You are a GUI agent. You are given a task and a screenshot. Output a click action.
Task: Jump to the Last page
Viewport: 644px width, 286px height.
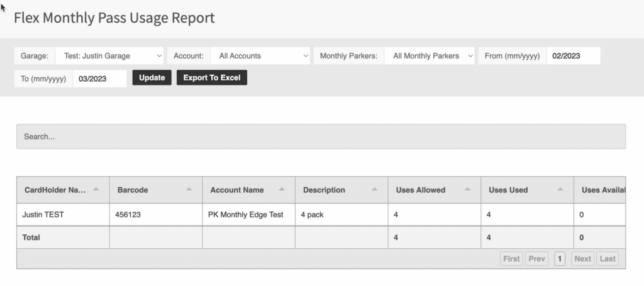607,258
